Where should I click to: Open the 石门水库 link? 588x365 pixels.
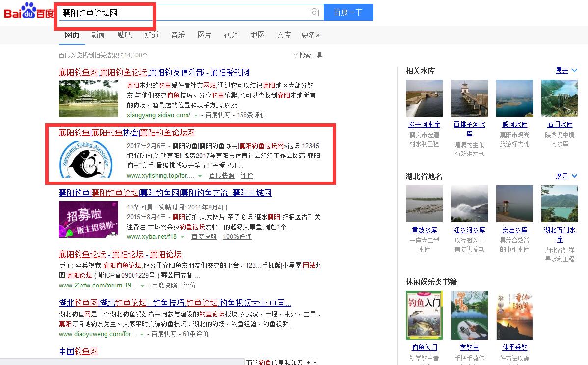pos(560,125)
